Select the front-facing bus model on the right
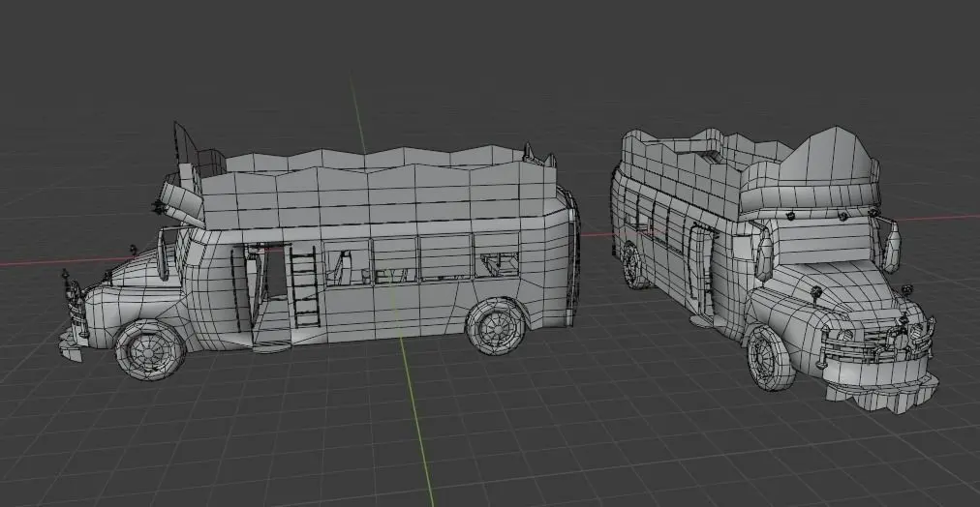Screen dimensions: 980x507 click(775, 268)
